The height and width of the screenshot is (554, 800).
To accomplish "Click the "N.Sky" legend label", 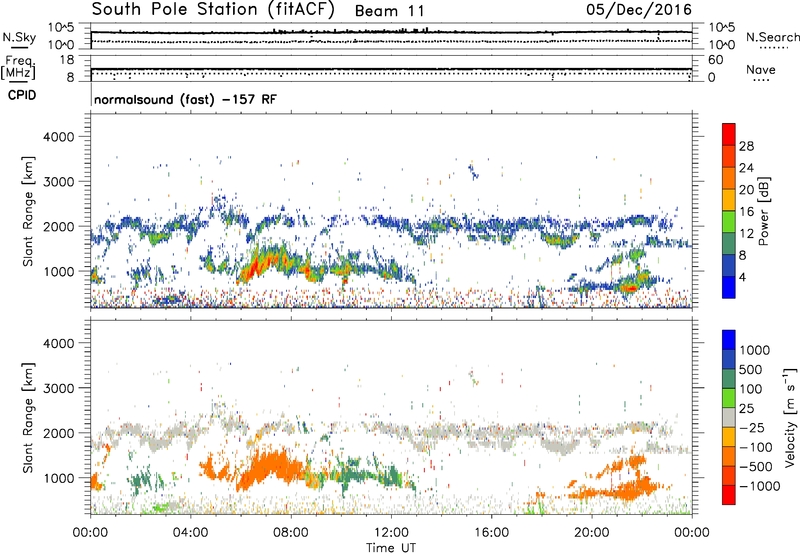I will pos(19,37).
